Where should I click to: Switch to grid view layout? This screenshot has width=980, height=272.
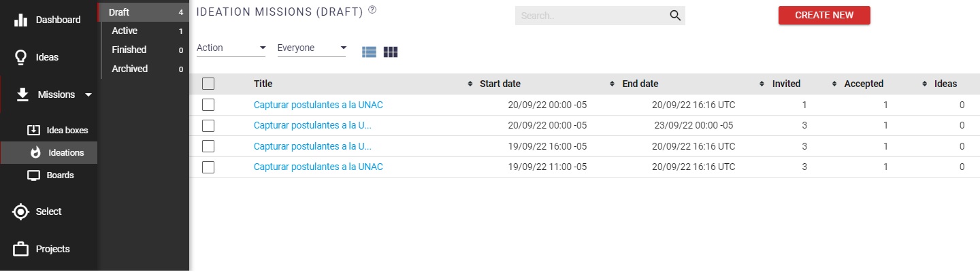click(391, 52)
